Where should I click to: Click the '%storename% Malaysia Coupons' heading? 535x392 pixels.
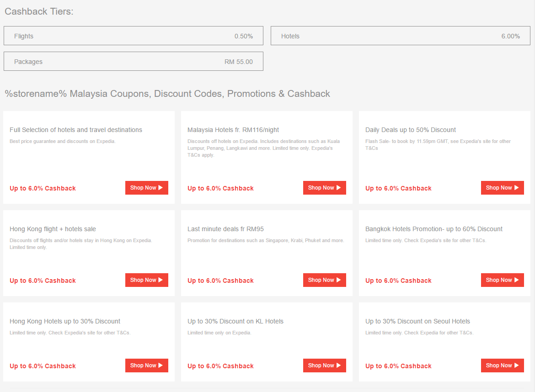click(x=167, y=94)
